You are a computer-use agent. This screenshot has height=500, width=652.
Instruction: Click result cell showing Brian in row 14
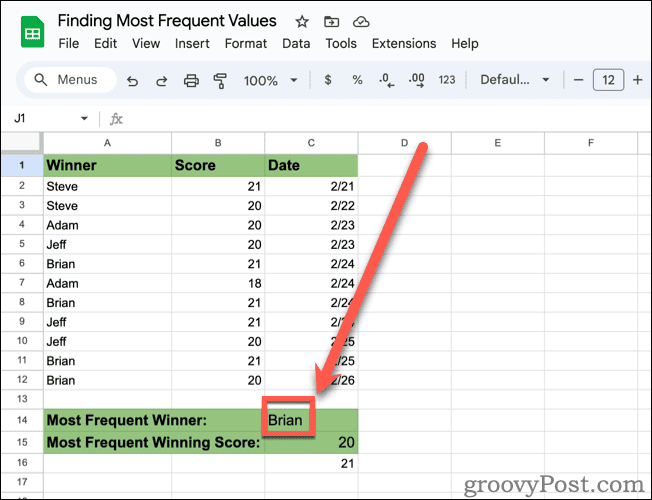click(x=311, y=420)
